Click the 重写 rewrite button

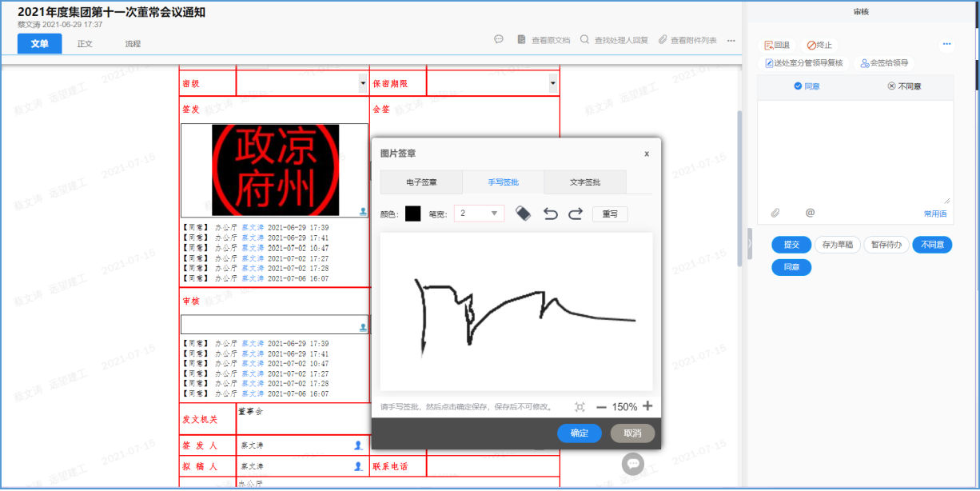(x=610, y=214)
